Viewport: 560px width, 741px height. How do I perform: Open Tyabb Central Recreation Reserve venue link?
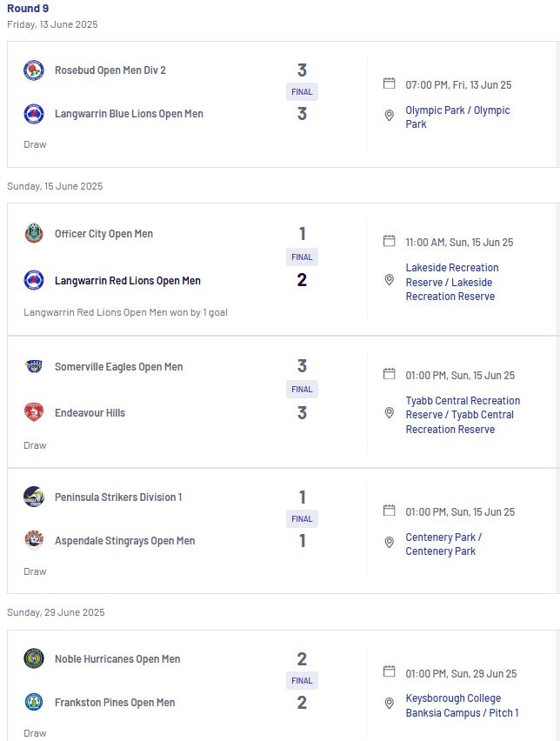pyautogui.click(x=463, y=415)
